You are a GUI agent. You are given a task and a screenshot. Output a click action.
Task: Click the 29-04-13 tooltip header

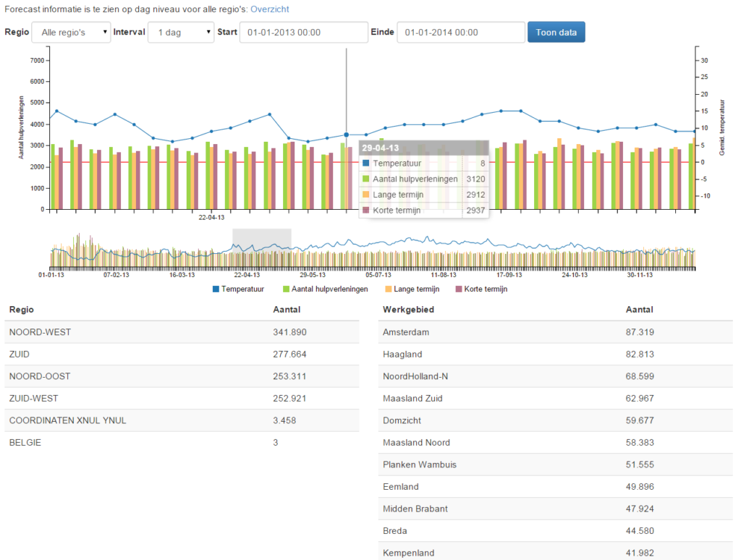424,148
